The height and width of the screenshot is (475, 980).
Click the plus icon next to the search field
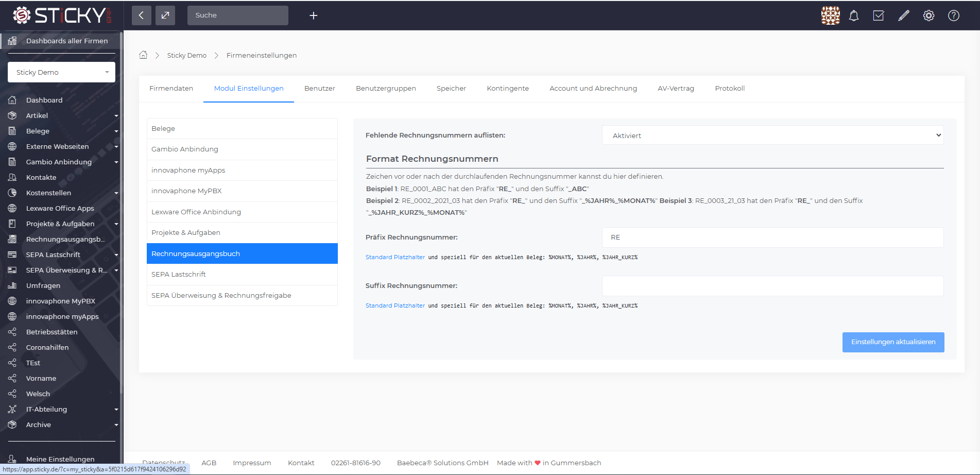pos(313,15)
